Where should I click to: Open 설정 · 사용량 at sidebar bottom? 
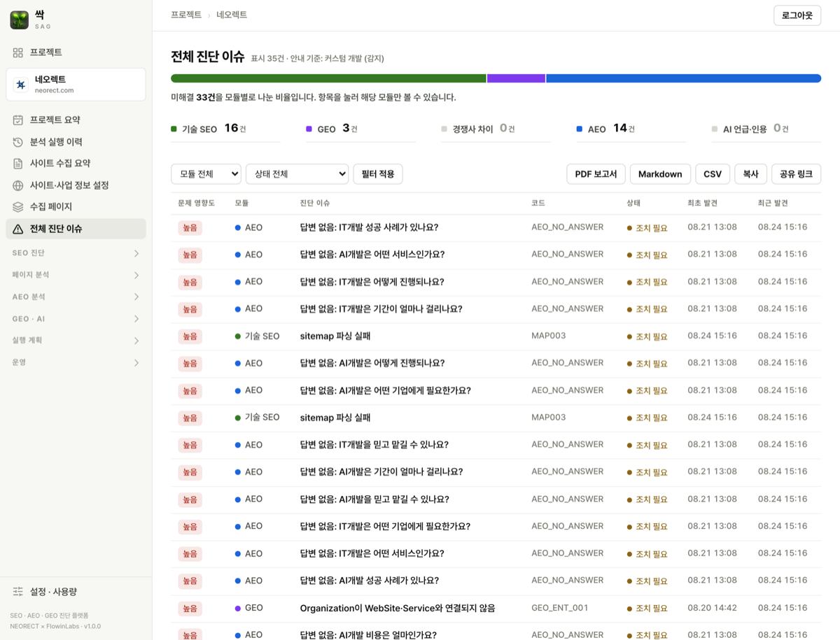76,592
